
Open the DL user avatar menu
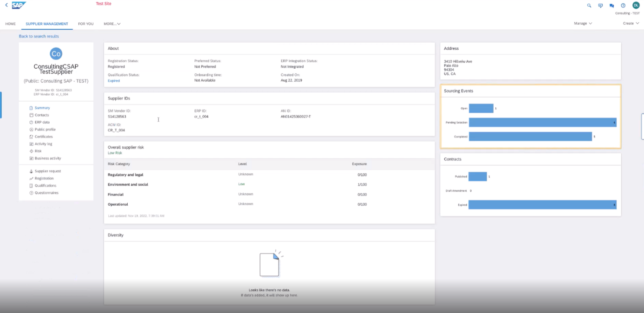[x=636, y=5]
